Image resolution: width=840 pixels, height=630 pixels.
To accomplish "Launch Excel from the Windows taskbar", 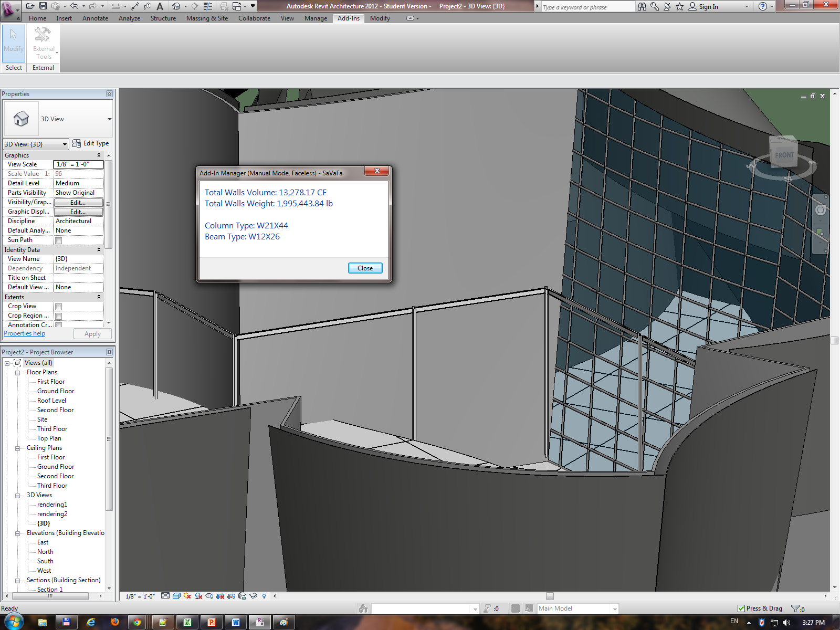I will [187, 622].
